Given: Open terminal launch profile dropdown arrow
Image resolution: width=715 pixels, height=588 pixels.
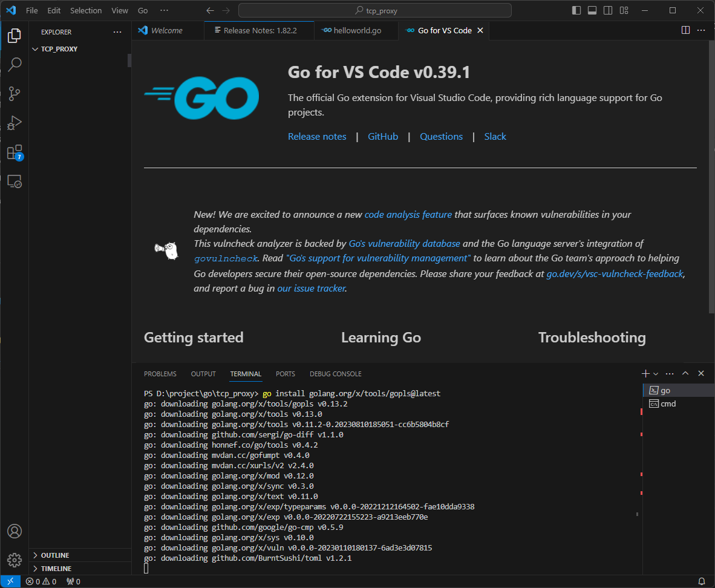Looking at the screenshot, I should pos(656,374).
